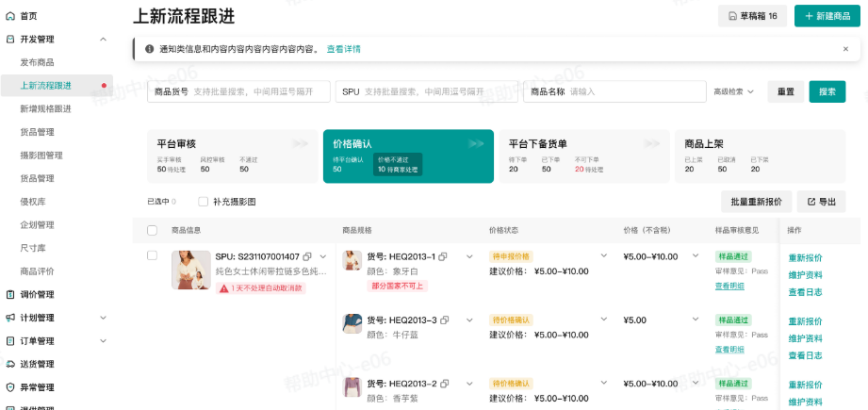The height and width of the screenshot is (410, 868).
Task: Expand the 计划管理 menu chevron
Action: pos(103,319)
